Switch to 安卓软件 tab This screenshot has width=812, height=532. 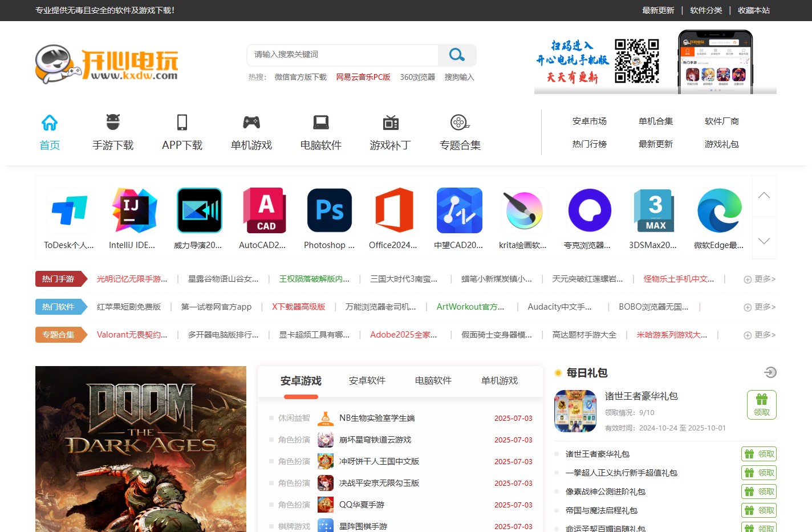tap(367, 381)
